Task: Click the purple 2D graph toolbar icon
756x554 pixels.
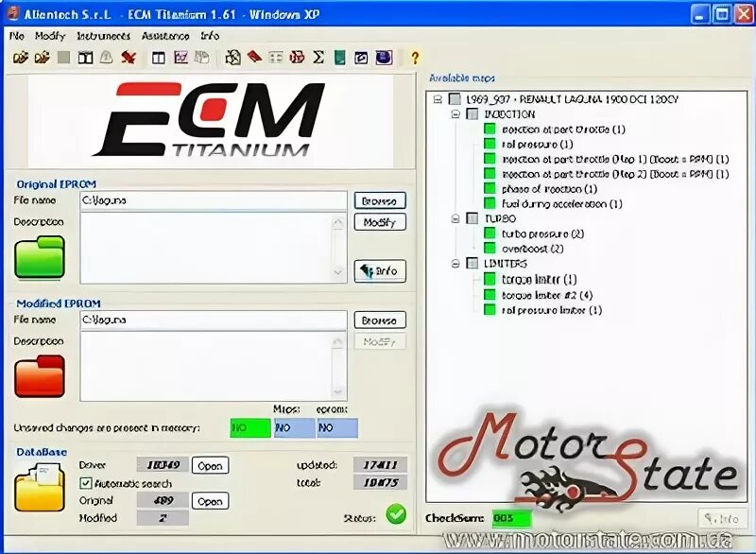Action: click(x=180, y=58)
